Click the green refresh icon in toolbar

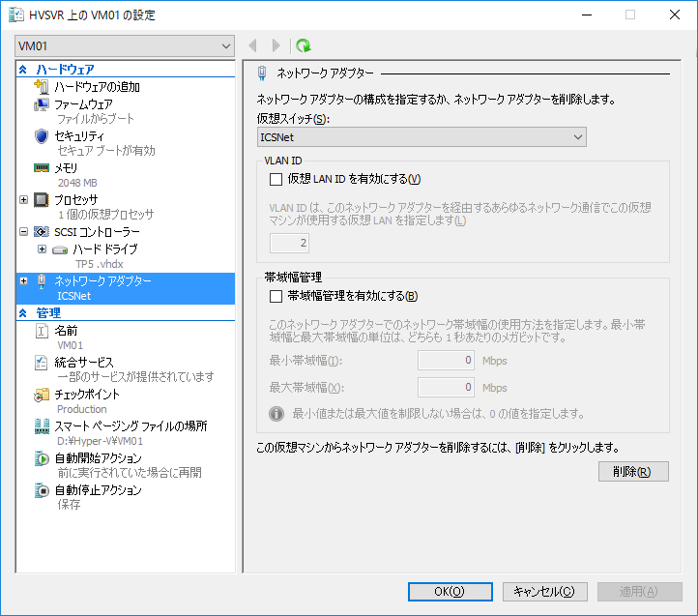point(304,45)
